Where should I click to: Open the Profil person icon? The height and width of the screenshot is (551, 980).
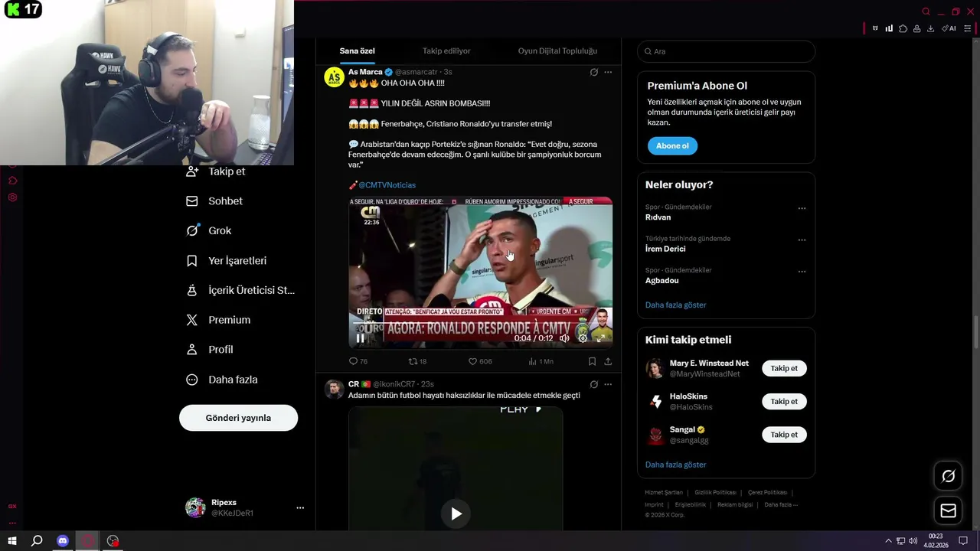[x=192, y=349]
